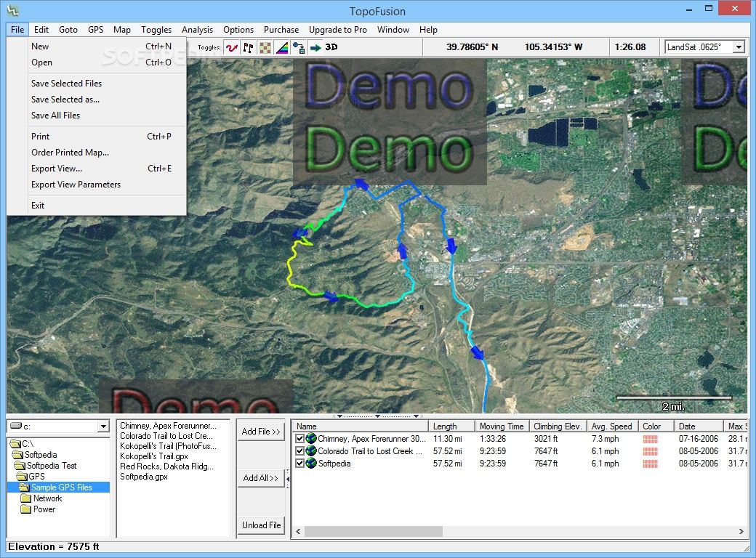Click the Network folder icon
This screenshot has height=558, width=756.
click(x=26, y=498)
